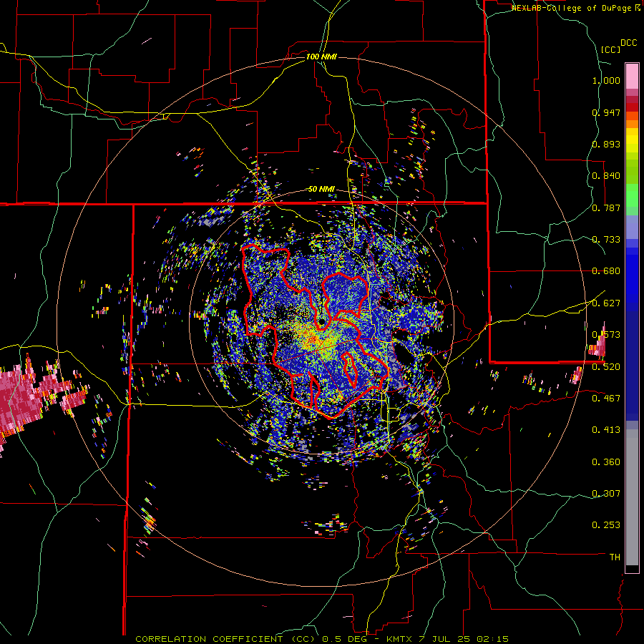Pick the gray segment of the color bar
Screen dimensions: 644x644
(x=632, y=497)
